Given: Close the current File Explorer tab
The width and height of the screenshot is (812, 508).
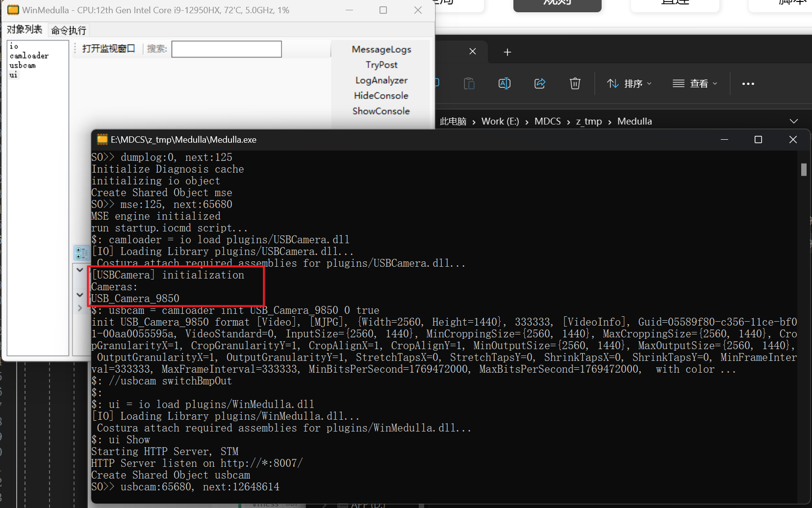Looking at the screenshot, I should 473,51.
